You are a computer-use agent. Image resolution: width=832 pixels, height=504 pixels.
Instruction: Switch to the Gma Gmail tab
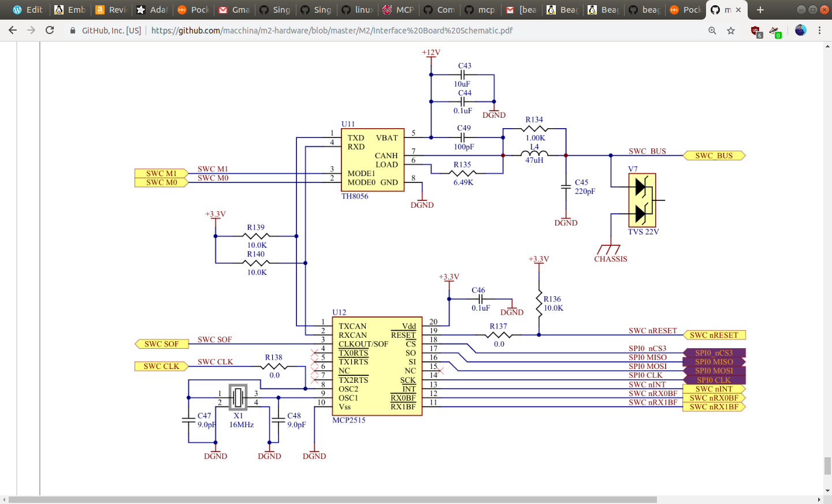(234, 10)
